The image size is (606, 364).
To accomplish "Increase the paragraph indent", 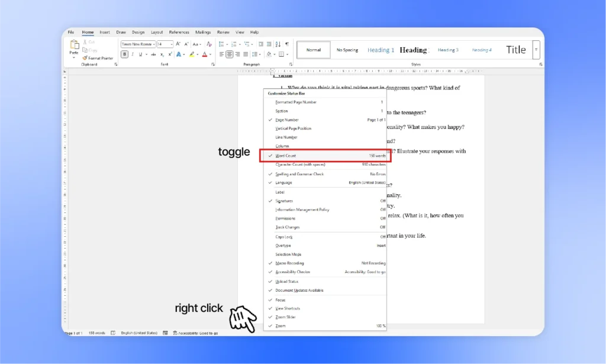I will pyautogui.click(x=269, y=44).
